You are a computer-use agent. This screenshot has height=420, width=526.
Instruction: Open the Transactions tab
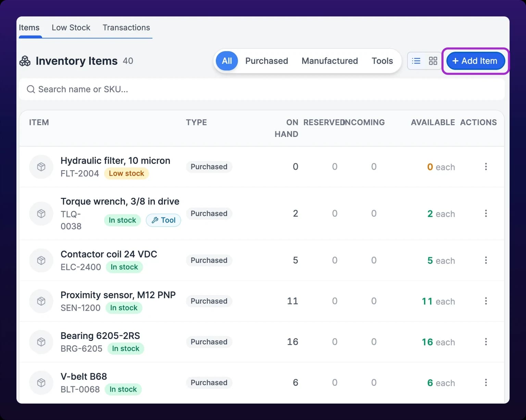[x=126, y=28]
